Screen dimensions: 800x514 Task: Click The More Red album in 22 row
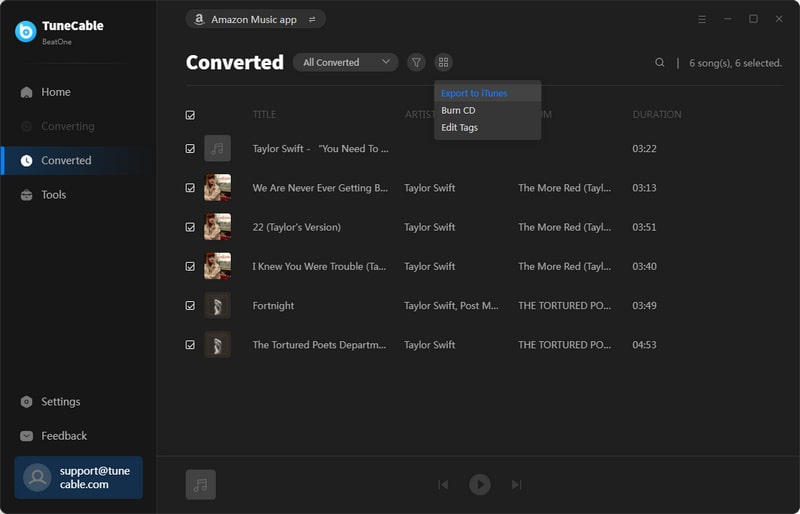point(564,227)
